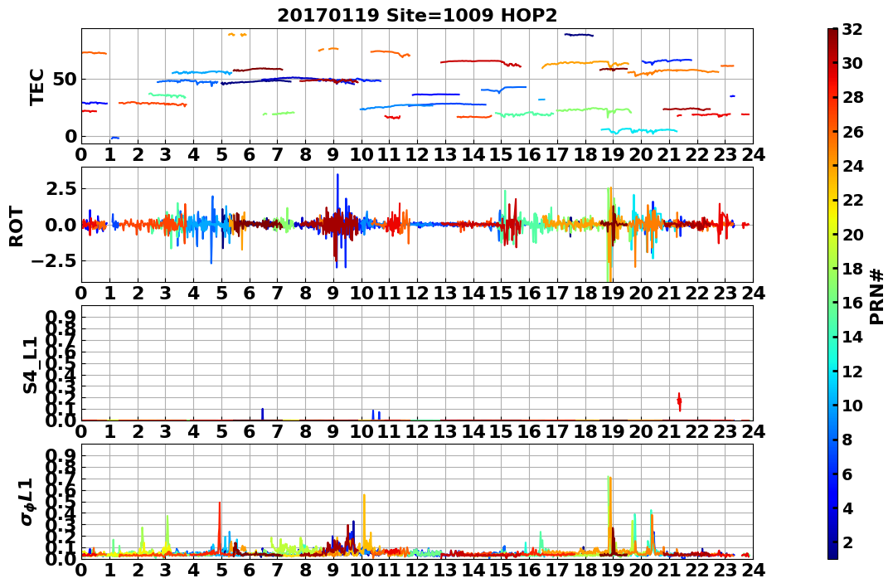Click the red S4_L1 spike near hour 21

pyautogui.click(x=679, y=401)
